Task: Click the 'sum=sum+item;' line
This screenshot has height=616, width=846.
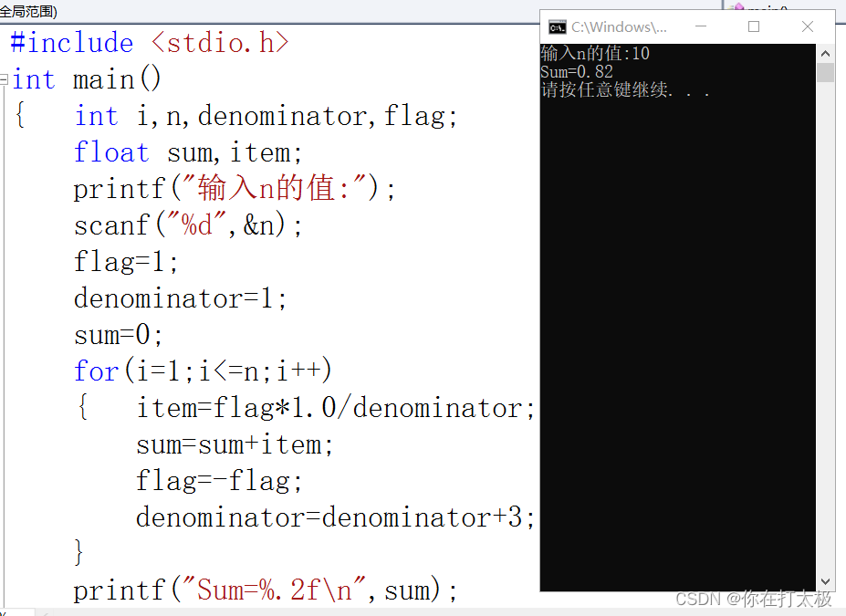Action: click(235, 445)
